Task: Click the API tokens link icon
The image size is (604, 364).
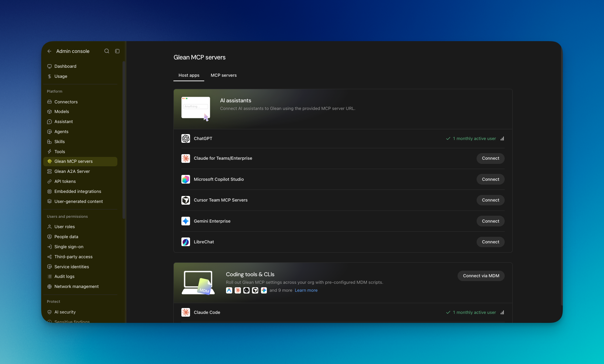Action: tap(49, 181)
